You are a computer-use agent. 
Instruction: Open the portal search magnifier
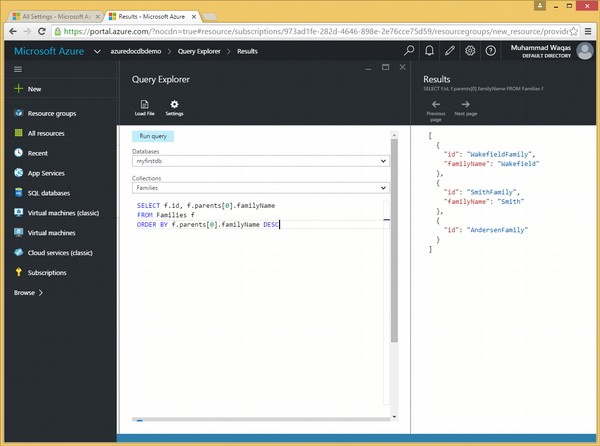409,50
